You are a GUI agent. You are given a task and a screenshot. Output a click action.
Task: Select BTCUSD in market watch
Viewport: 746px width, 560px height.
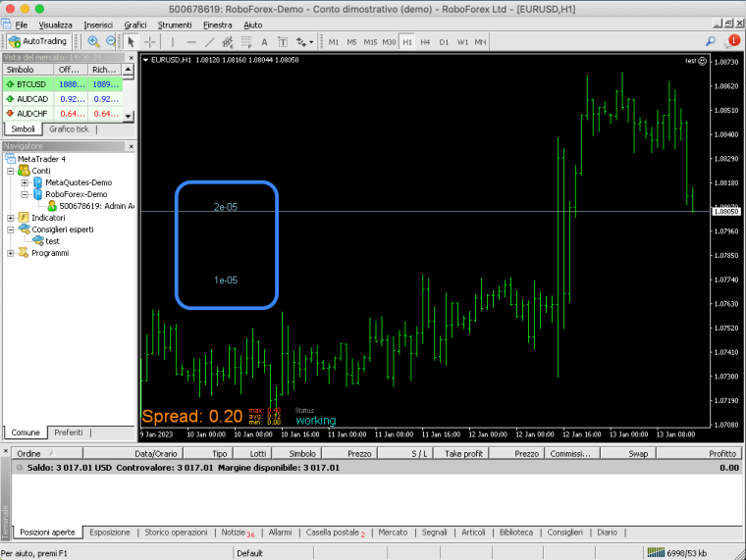click(x=62, y=84)
